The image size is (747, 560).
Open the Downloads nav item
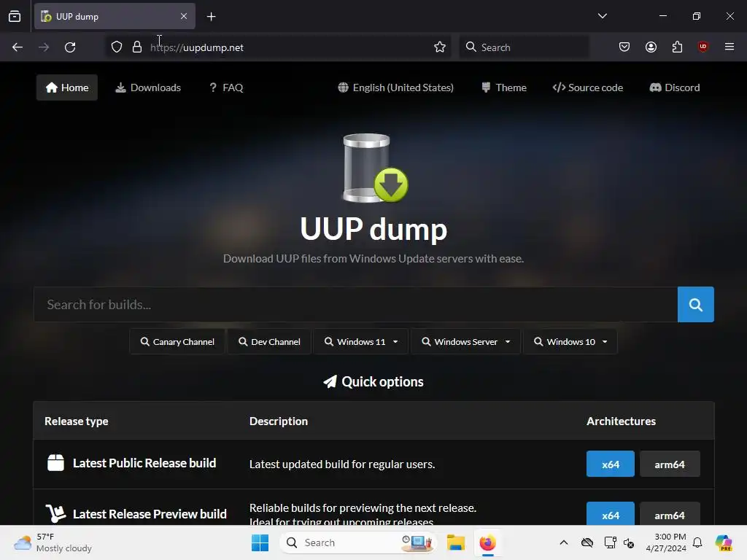148,87
